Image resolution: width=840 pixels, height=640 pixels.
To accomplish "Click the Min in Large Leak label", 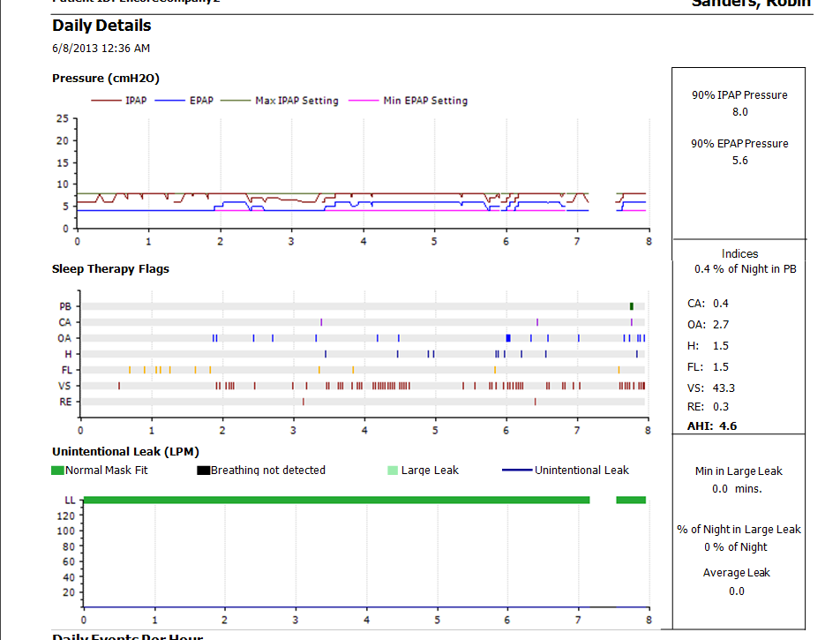I will click(737, 471).
